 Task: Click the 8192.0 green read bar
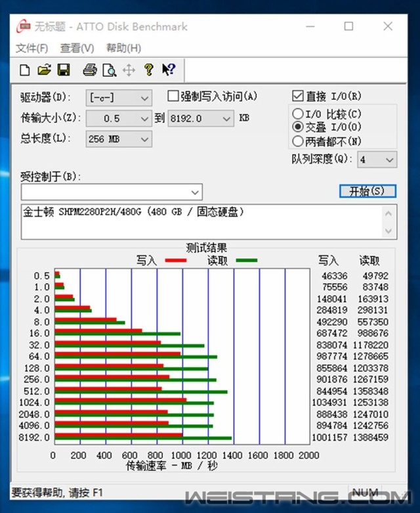(x=143, y=438)
